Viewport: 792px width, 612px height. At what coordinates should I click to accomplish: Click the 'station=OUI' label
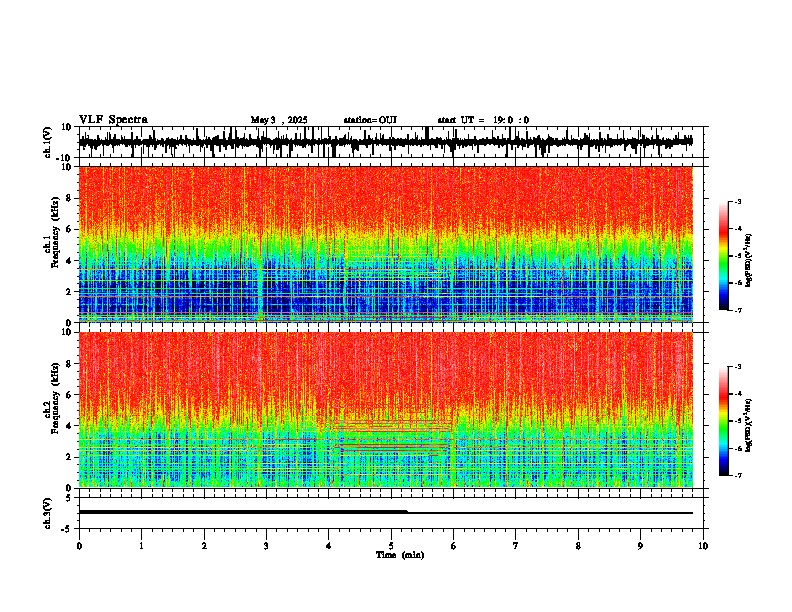(370, 120)
